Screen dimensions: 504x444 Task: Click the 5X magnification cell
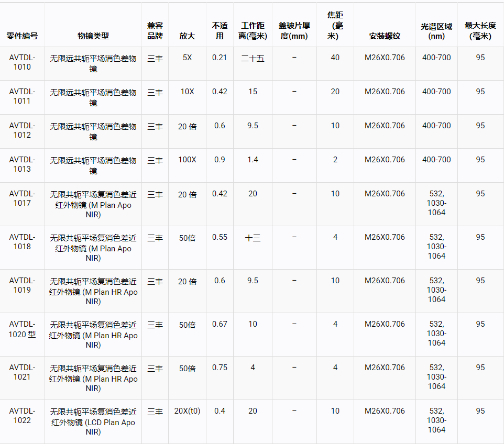pos(187,58)
